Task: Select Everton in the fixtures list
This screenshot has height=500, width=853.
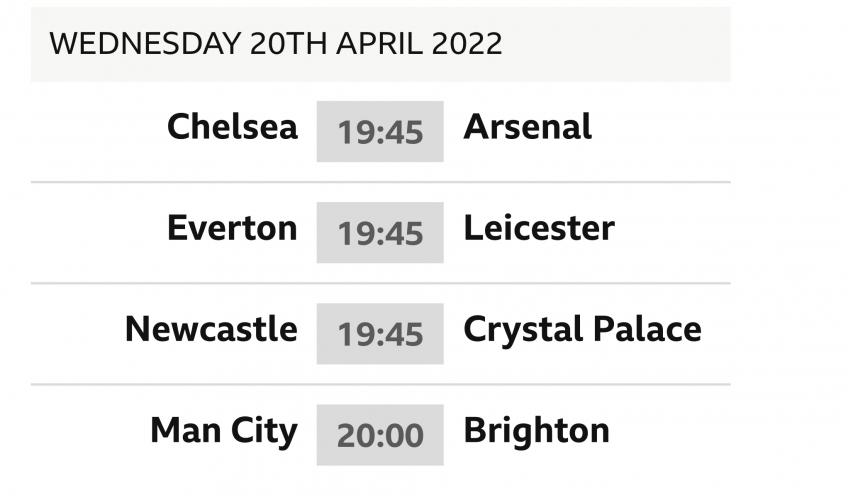Action: [x=232, y=228]
